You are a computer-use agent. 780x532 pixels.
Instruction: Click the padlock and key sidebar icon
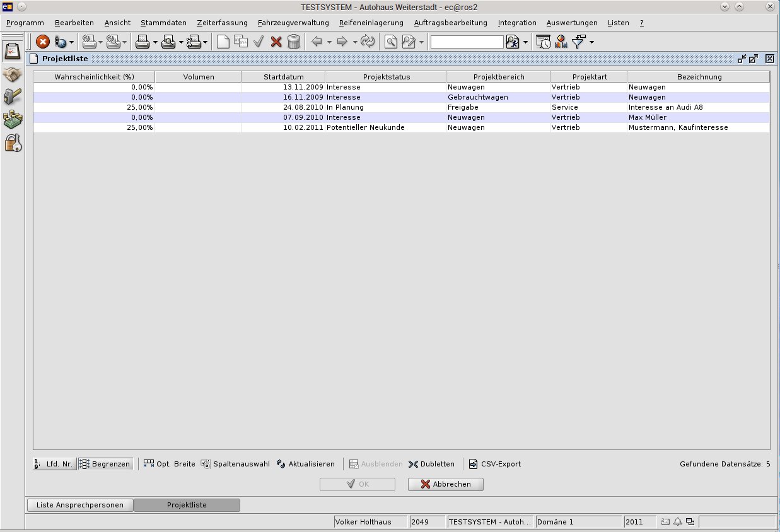[13, 142]
